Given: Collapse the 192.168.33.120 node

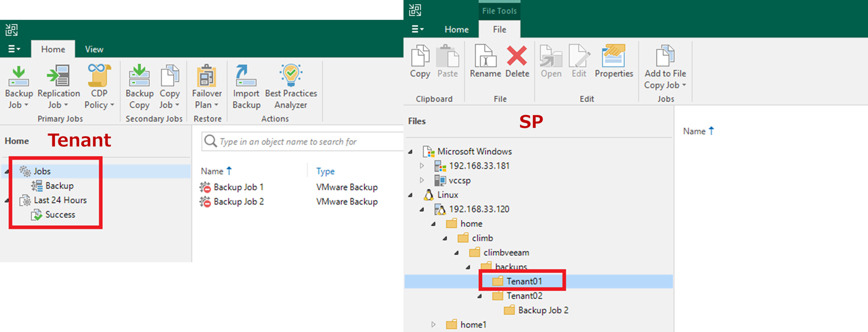Looking at the screenshot, I should click(422, 209).
